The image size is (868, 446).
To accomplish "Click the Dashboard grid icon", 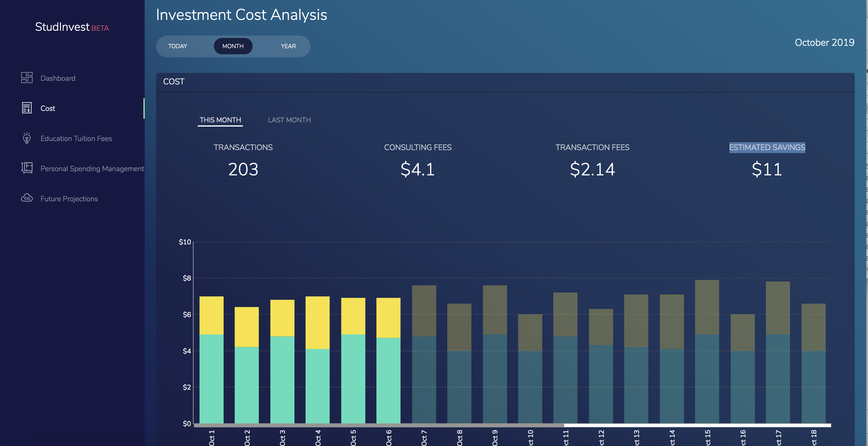I will click(x=27, y=78).
